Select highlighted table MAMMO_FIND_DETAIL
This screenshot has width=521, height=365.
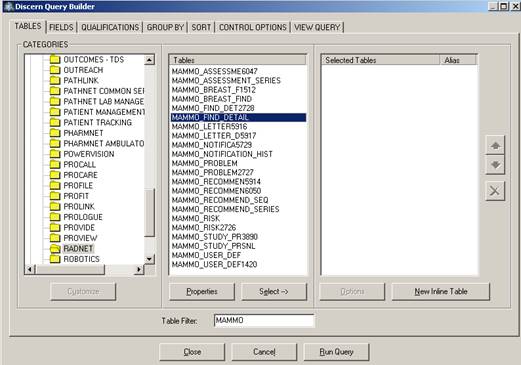[238, 117]
